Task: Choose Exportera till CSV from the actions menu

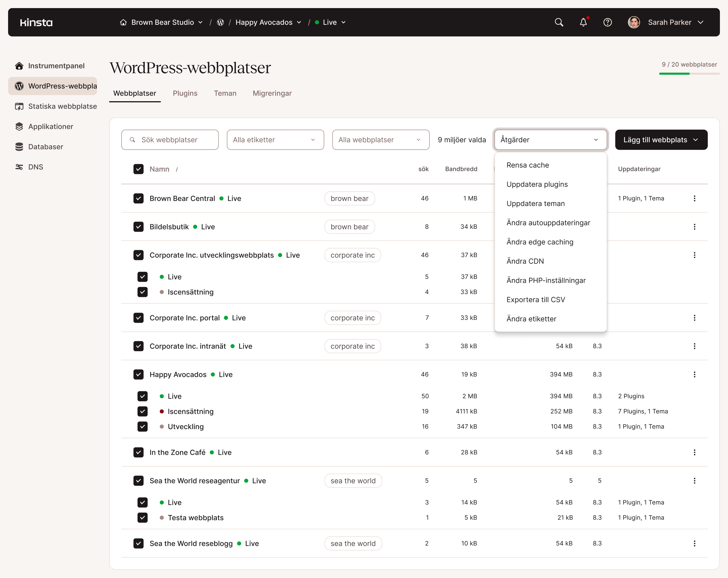Action: click(536, 299)
